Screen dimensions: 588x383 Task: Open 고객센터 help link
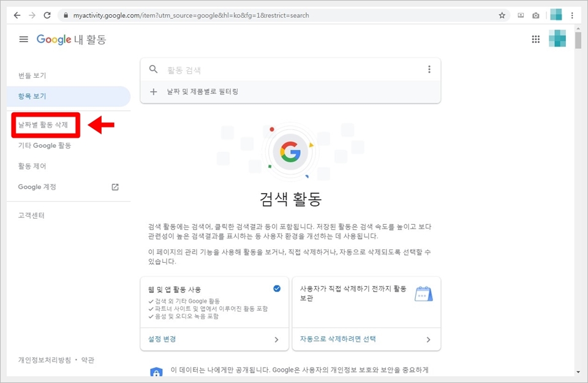[31, 215]
